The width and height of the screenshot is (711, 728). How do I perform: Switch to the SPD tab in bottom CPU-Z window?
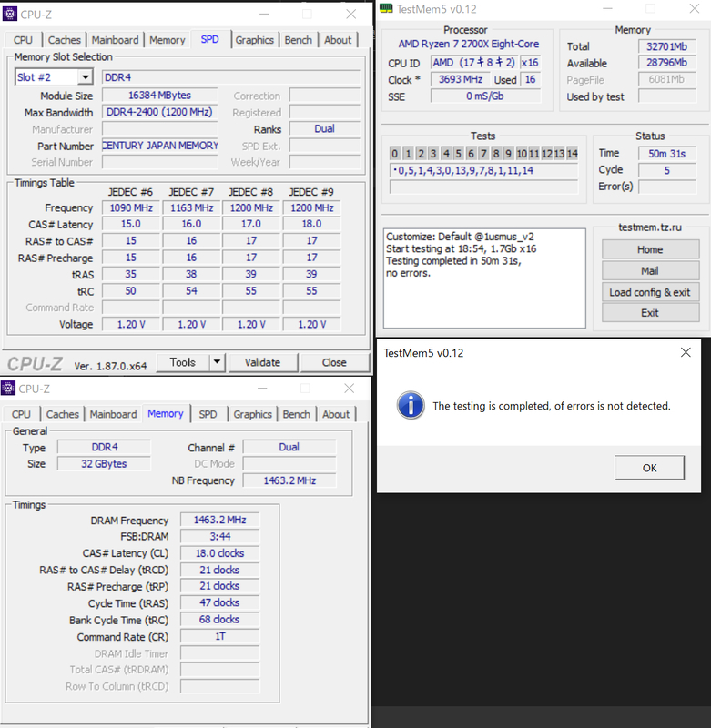coord(208,414)
